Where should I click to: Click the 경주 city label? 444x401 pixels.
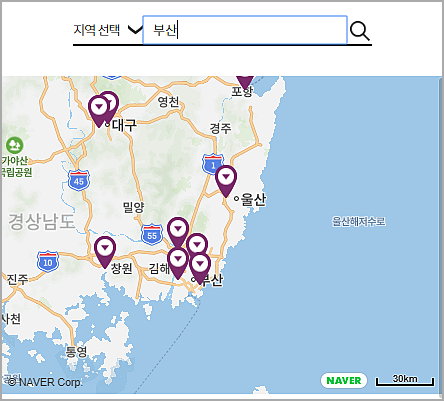(x=220, y=128)
